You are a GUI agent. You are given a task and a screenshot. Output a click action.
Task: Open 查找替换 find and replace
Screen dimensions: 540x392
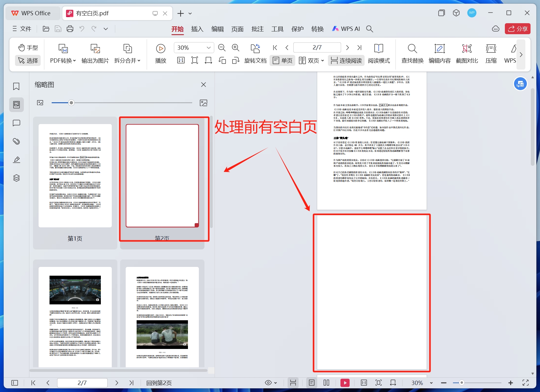pos(412,54)
